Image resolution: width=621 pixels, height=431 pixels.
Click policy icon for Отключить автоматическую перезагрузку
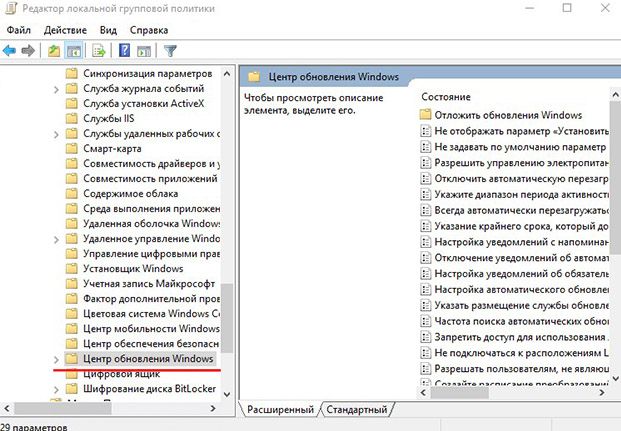pyautogui.click(x=425, y=179)
